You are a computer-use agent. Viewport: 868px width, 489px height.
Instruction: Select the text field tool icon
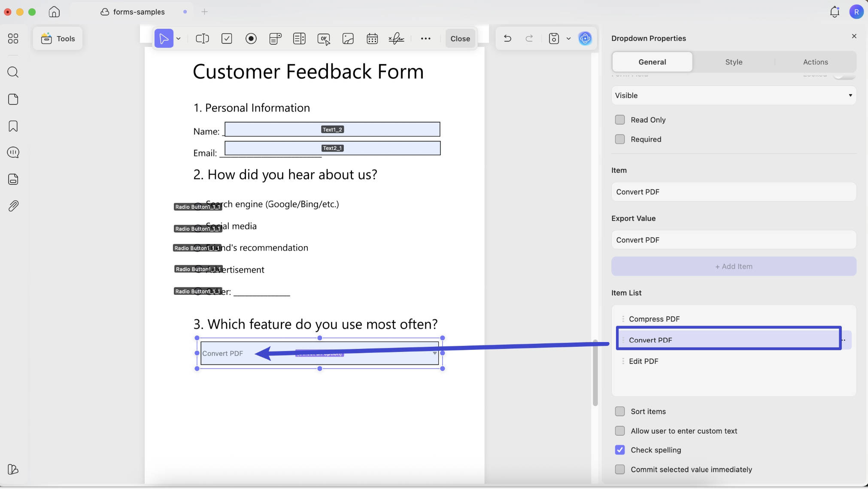click(x=202, y=39)
